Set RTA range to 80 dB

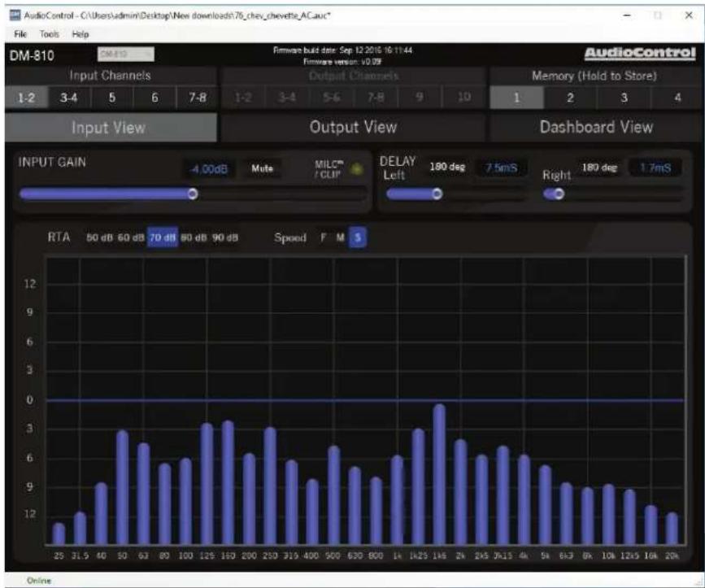[x=194, y=237]
